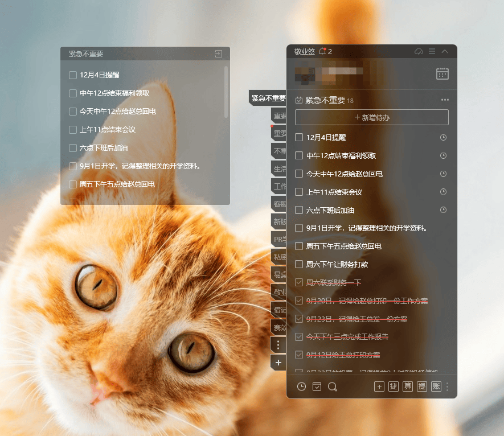Check 12月4日提醒 in floating note
504x436 pixels.
click(73, 75)
